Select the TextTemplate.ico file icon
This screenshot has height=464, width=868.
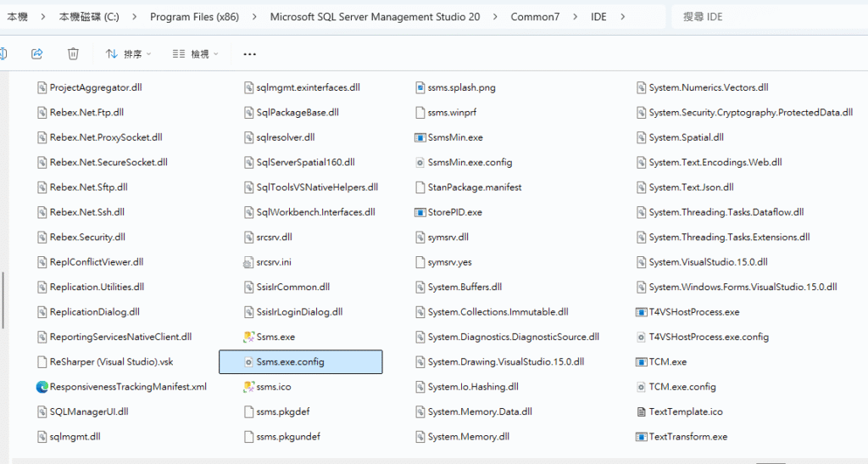click(x=641, y=411)
